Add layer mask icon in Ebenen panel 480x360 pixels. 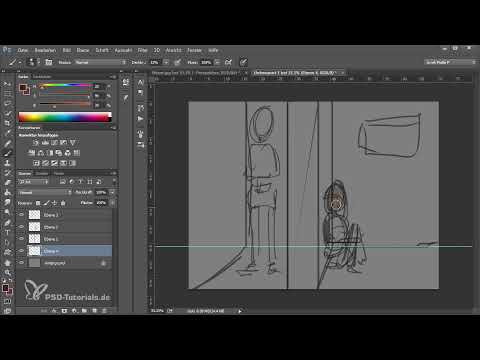click(x=64, y=311)
